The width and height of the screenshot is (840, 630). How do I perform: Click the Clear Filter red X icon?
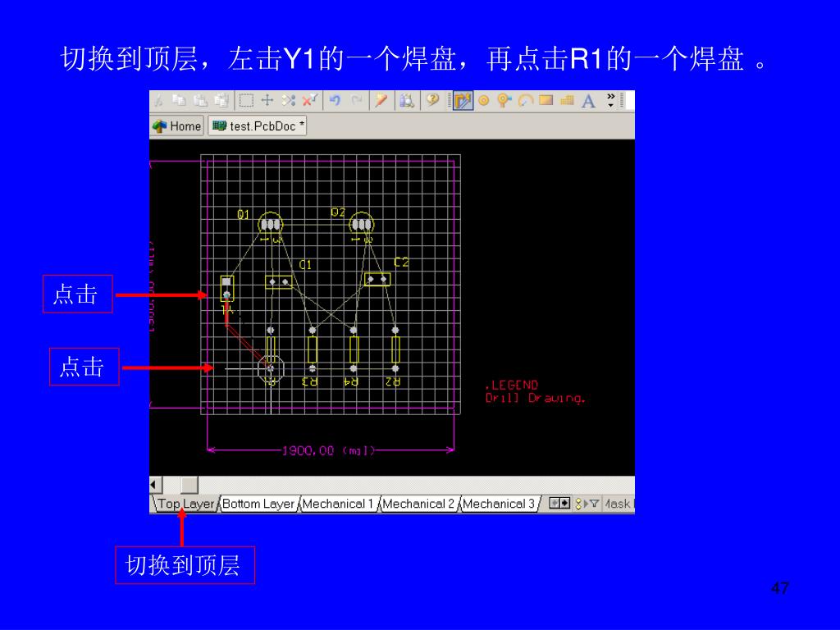(309, 100)
